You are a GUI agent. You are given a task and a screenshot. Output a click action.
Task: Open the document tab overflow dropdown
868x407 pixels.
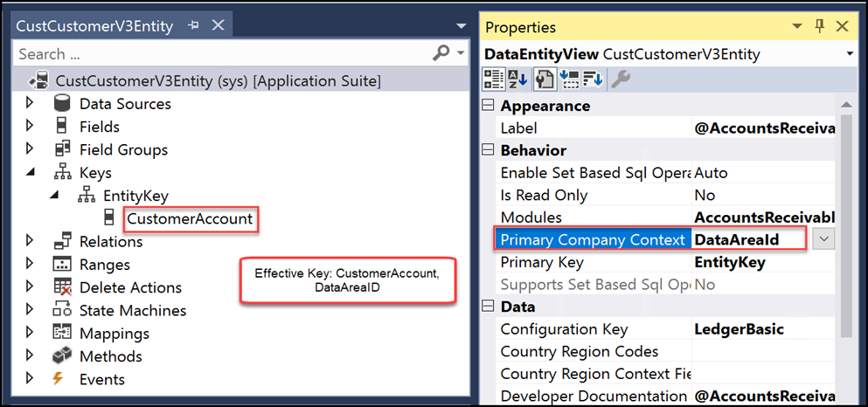[461, 26]
